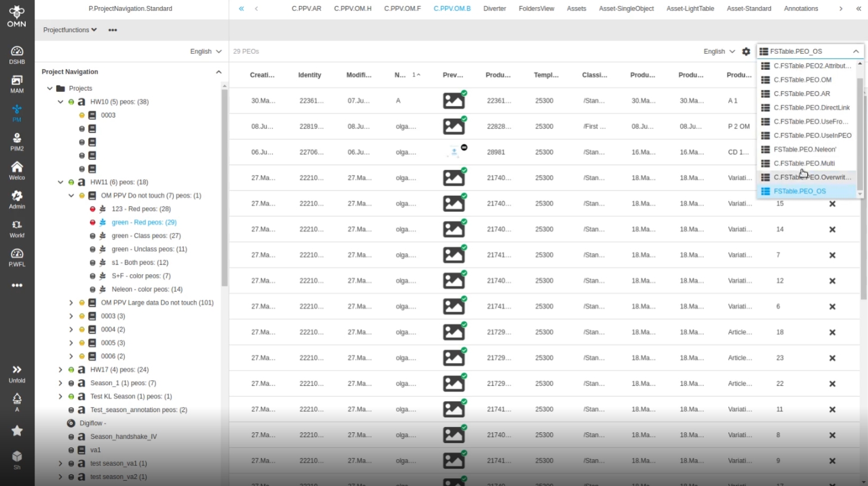Viewport: 868px width, 486px height.
Task: Select the PM module icon
Action: point(17,109)
